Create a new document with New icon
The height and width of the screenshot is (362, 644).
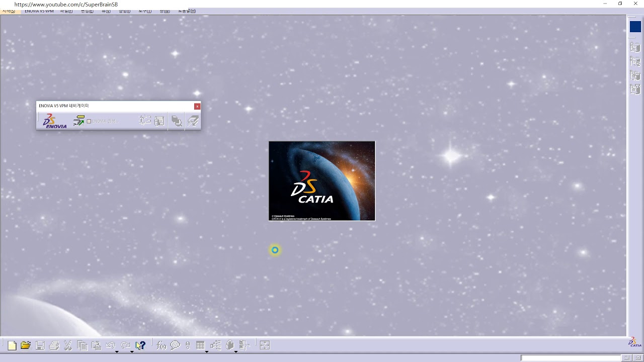coord(12,345)
